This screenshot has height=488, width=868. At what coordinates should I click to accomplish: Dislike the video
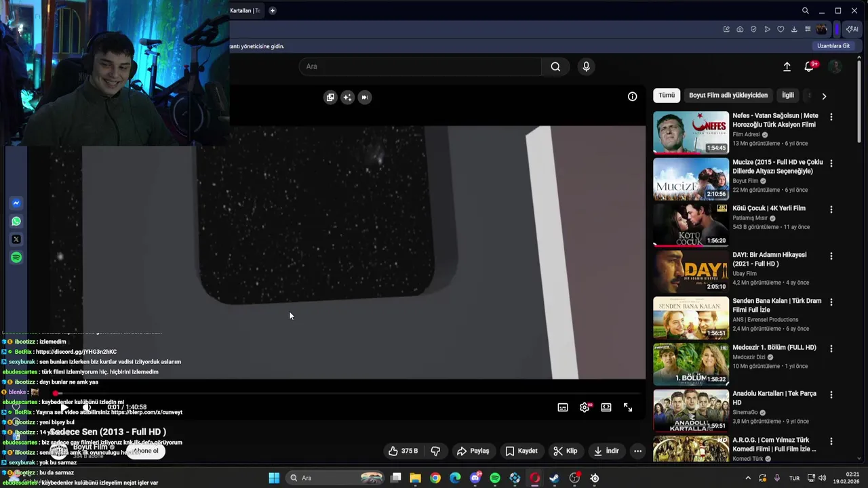(x=435, y=451)
